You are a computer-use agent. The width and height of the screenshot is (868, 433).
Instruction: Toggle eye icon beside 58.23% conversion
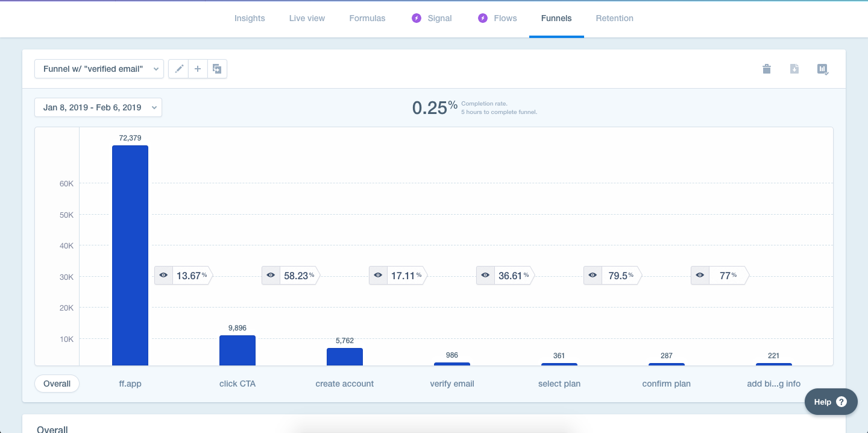(x=271, y=276)
